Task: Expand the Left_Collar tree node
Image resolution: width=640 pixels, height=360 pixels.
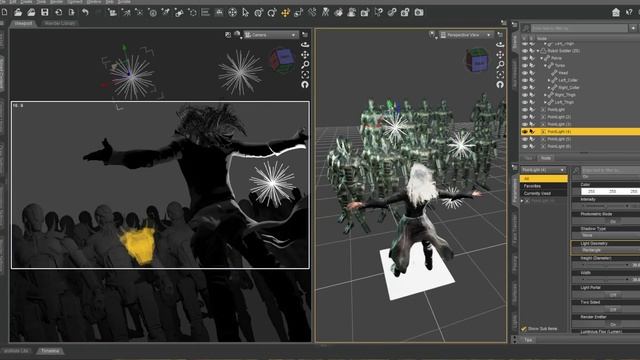Action: 549,80
